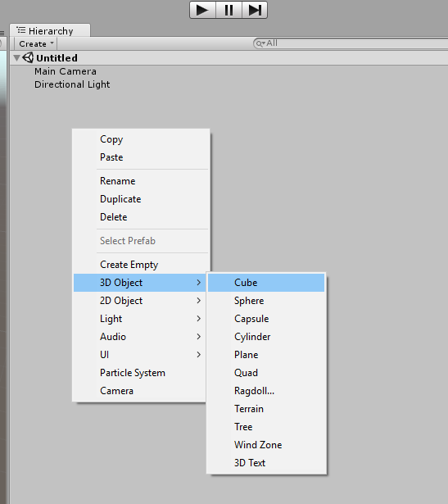
Task: Click the greyed-out Select Prefab entry
Action: pyautogui.click(x=142, y=241)
